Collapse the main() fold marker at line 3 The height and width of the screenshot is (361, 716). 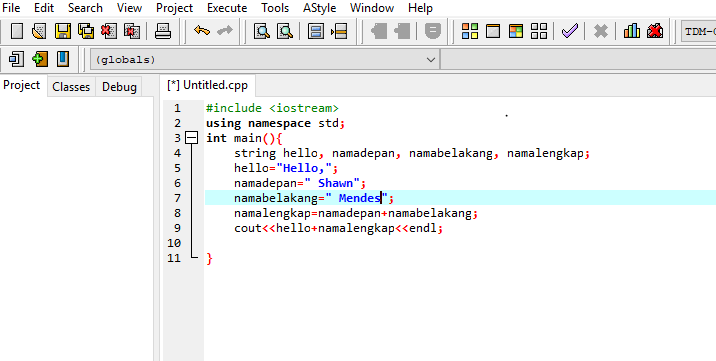pyautogui.click(x=192, y=138)
